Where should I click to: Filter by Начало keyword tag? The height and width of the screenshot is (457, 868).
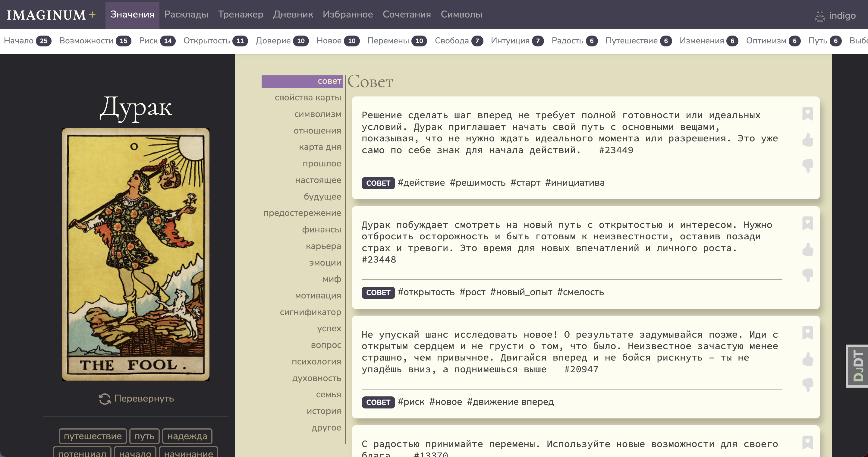27,41
